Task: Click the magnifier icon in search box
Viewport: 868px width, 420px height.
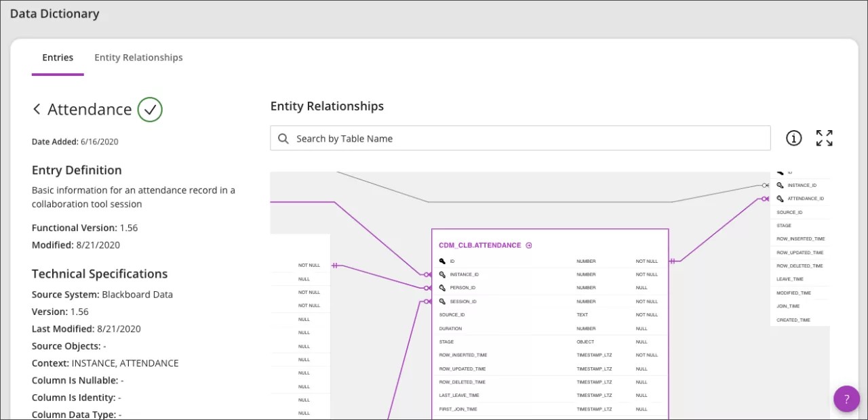Action: (283, 139)
